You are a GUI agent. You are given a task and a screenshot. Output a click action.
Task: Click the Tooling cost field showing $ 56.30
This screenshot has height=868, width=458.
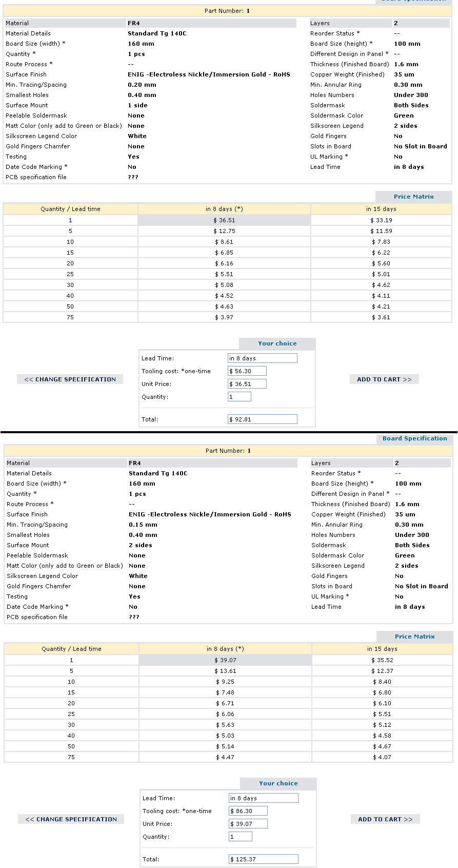point(247,371)
